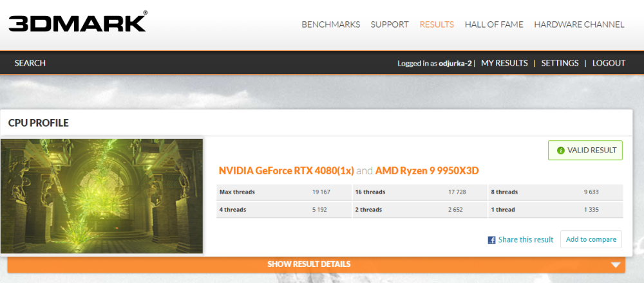The image size is (644, 283).
Task: Select the 1 thread label
Action: pyautogui.click(x=503, y=210)
